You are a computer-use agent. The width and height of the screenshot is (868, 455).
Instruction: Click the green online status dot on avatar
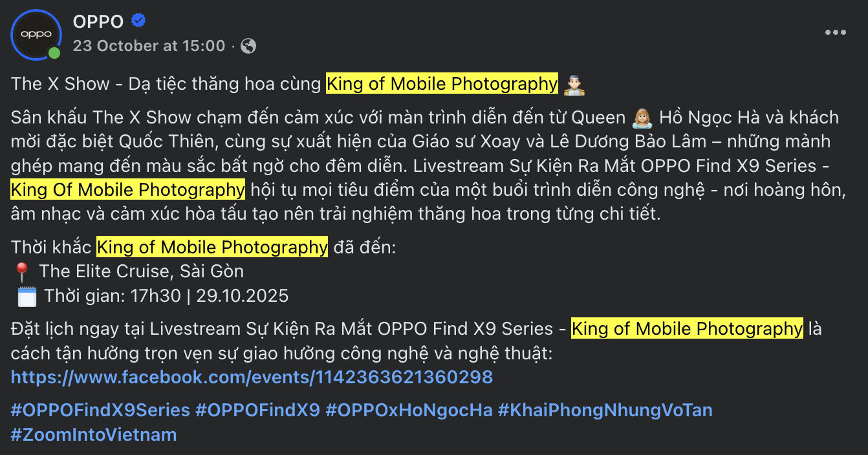tap(54, 53)
